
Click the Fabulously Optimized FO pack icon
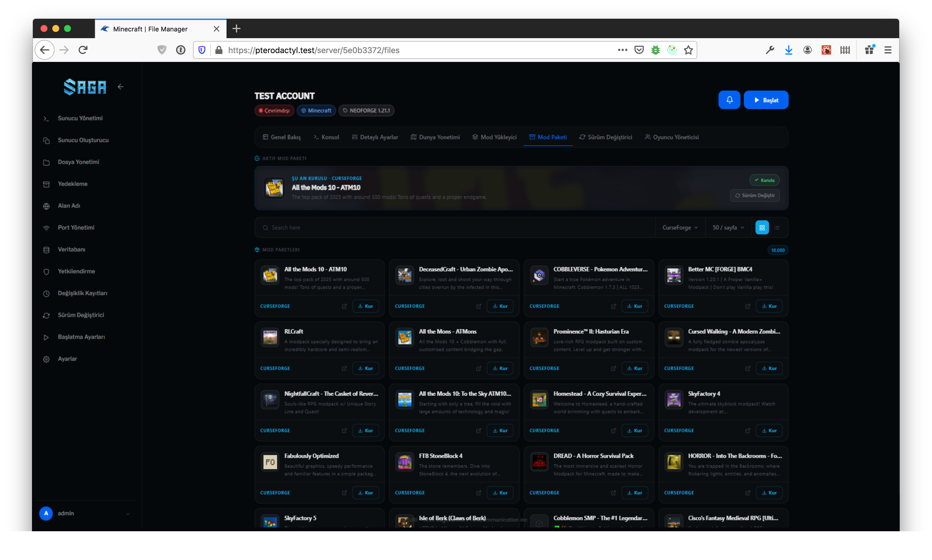(x=270, y=462)
